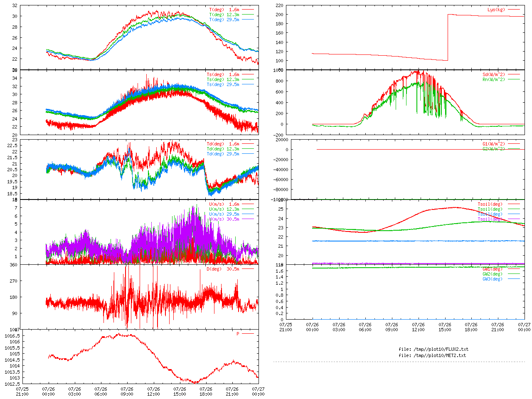Click the 220 tick on Lys axis

(279, 6)
